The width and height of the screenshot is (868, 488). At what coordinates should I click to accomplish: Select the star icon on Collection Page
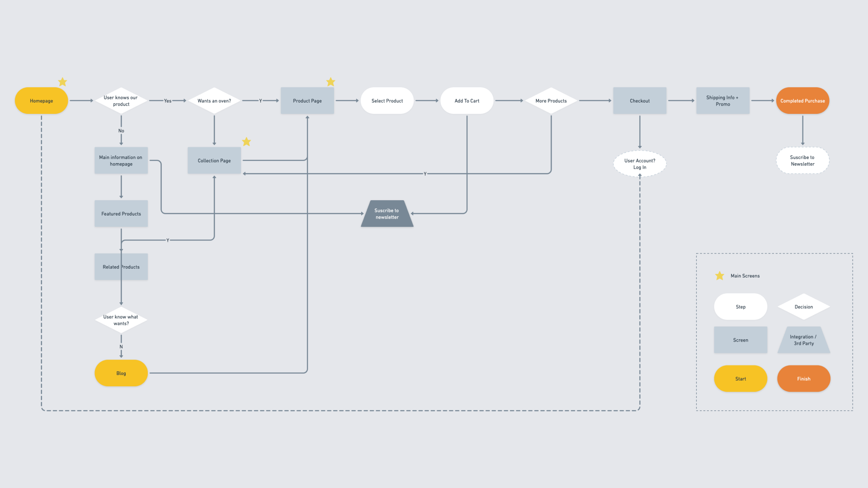pos(246,142)
